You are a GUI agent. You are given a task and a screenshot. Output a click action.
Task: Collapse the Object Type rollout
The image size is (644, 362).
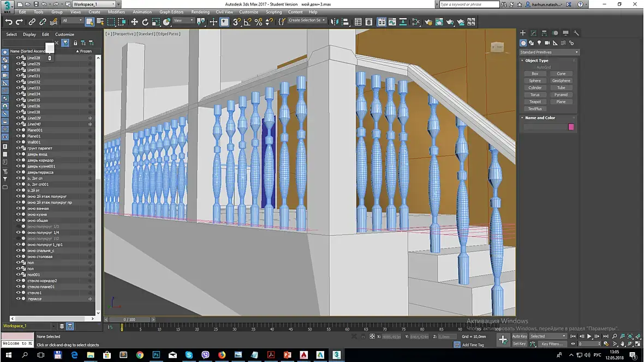536,61
